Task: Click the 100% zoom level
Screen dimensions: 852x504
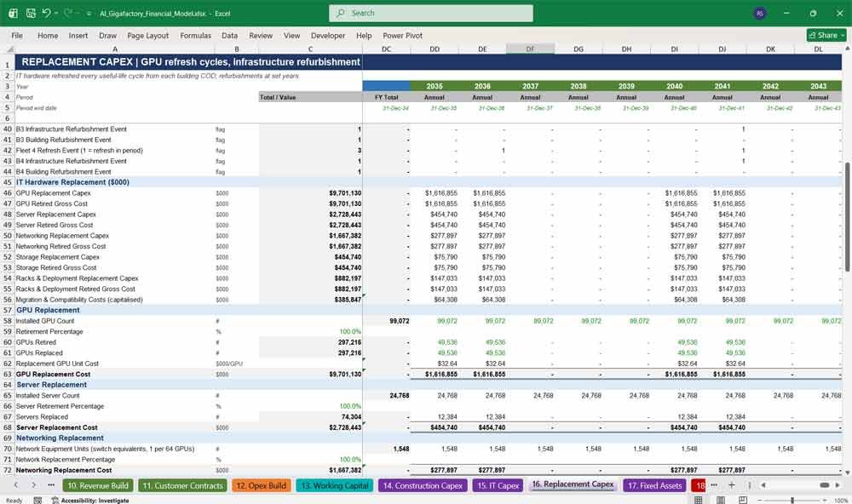Action: 840,501
